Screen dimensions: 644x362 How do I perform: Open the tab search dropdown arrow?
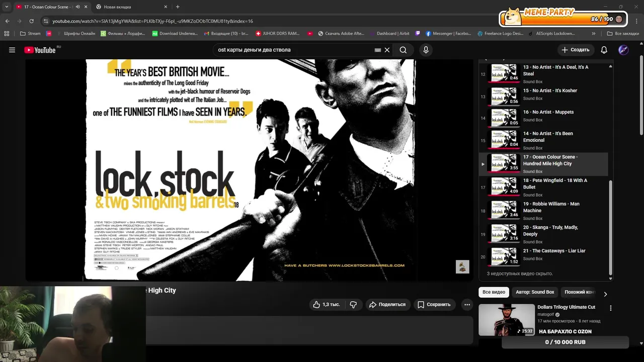coord(7,7)
